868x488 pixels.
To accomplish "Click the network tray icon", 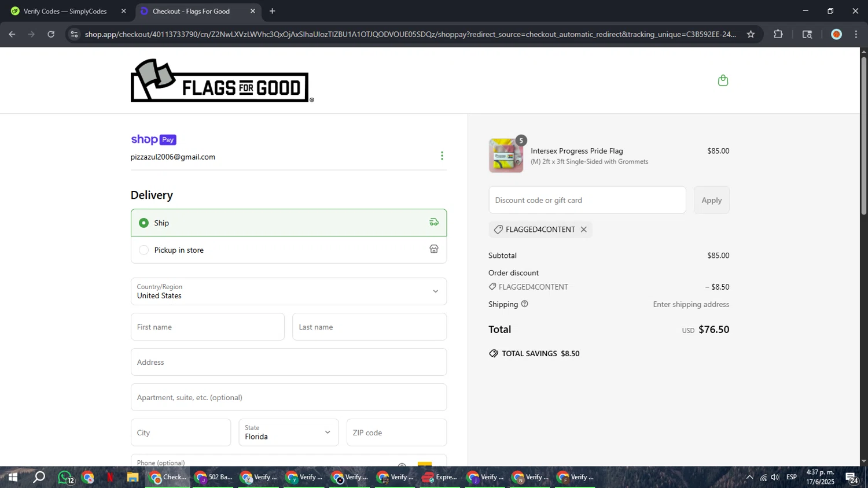I will [x=763, y=477].
